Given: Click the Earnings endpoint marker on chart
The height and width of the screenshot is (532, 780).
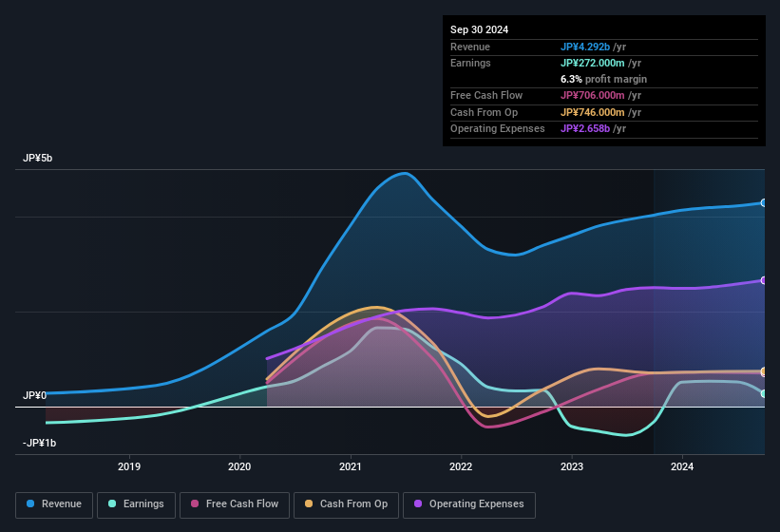Looking at the screenshot, I should tap(764, 393).
